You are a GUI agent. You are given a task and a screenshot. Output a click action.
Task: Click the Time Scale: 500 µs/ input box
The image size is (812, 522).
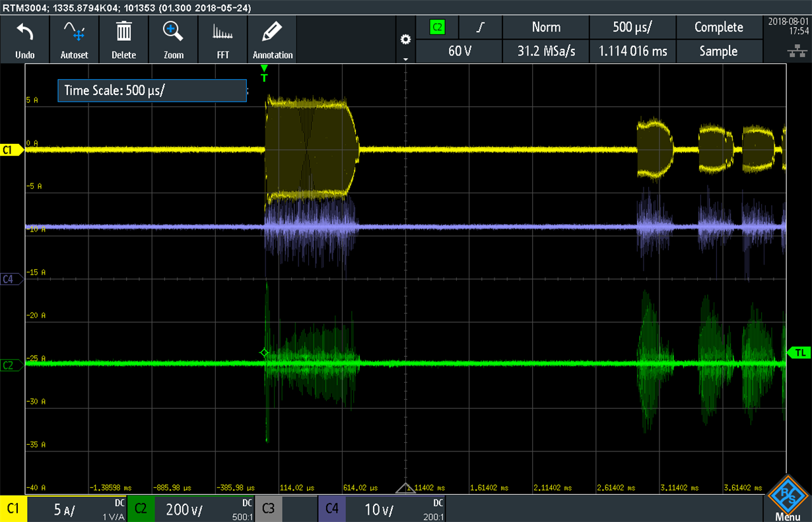click(x=152, y=91)
